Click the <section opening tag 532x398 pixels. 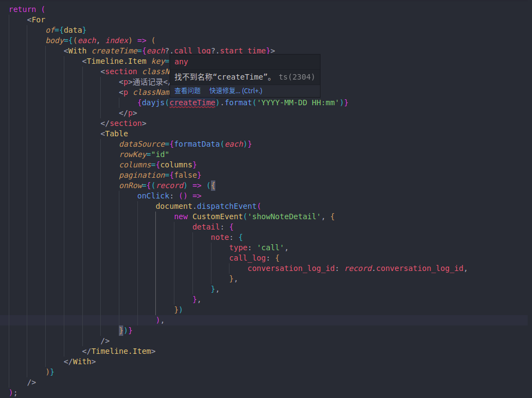pos(119,71)
